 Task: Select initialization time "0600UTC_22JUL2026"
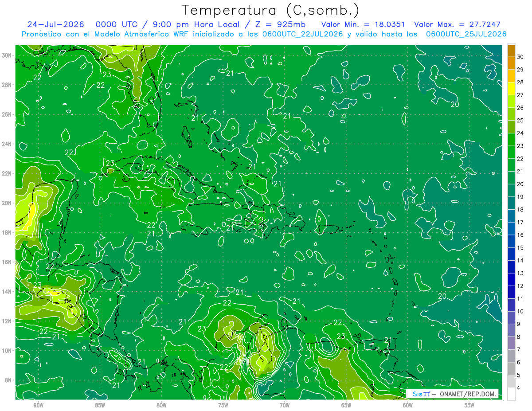303,34
